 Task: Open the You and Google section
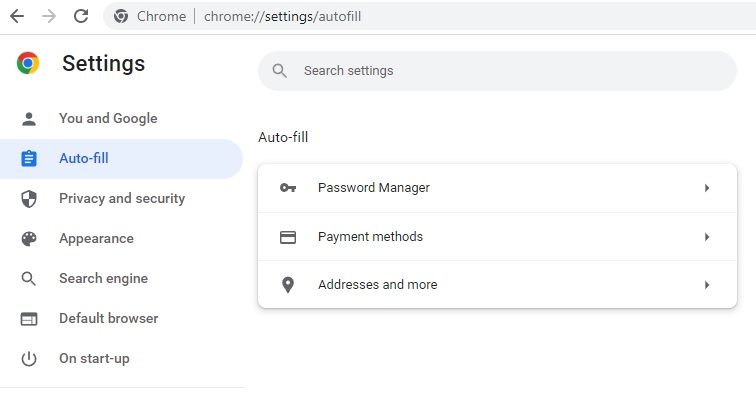(108, 118)
